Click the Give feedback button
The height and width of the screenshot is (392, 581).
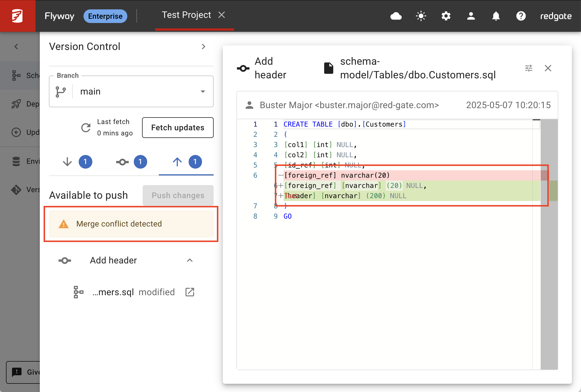(x=23, y=372)
